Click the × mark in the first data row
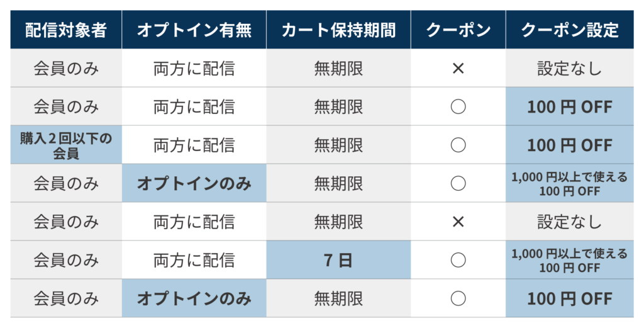Image resolution: width=644 pixels, height=328 pixels. click(458, 68)
